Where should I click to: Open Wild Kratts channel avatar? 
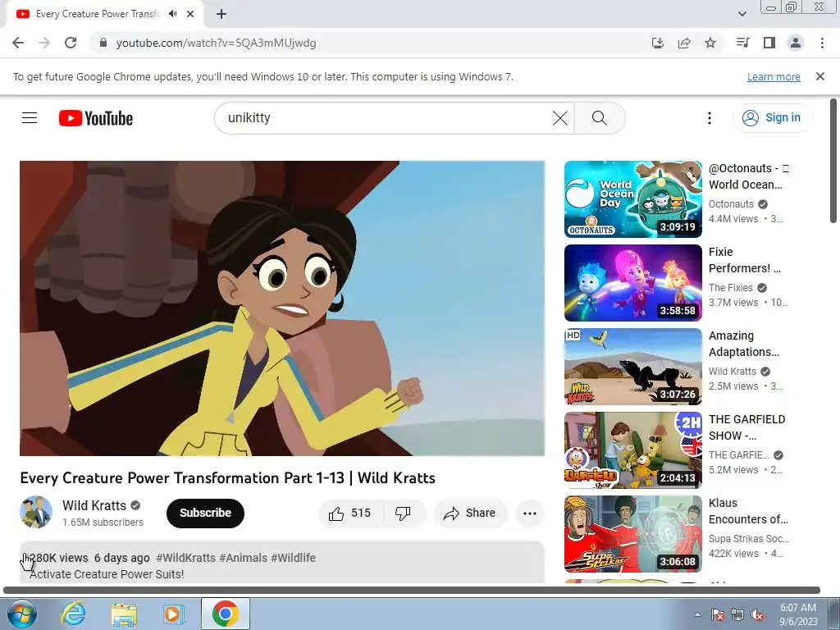click(36, 512)
